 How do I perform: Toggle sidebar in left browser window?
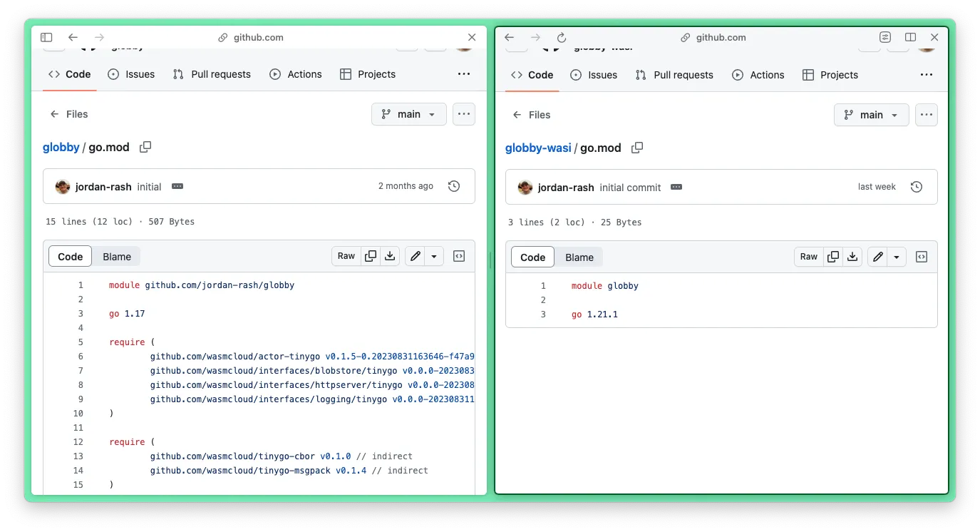tap(46, 37)
